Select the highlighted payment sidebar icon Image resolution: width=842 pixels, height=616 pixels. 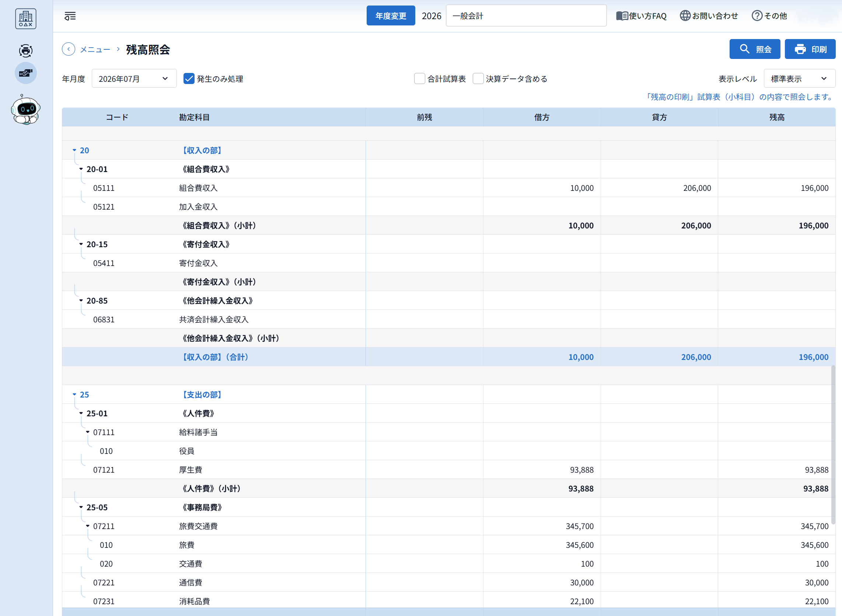[25, 73]
